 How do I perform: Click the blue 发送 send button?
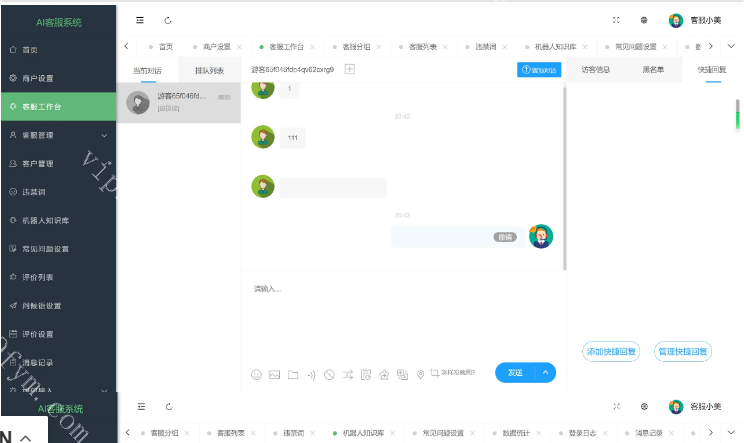click(x=515, y=373)
